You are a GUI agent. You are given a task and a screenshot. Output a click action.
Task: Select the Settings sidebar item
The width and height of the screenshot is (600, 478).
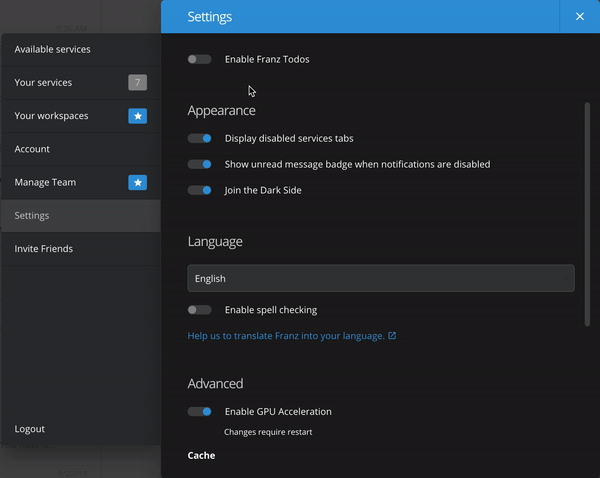(x=81, y=215)
